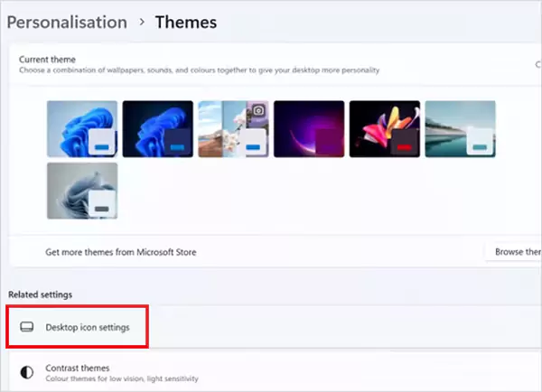Click the Desktop icon settings monitor icon
Screen dimensions: 542x392
click(26, 327)
